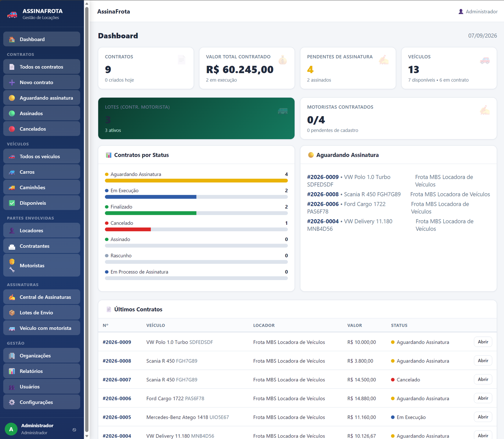Click the Aguardando Assinatura yellow progress bar
This screenshot has height=439, width=504.
coord(196,181)
